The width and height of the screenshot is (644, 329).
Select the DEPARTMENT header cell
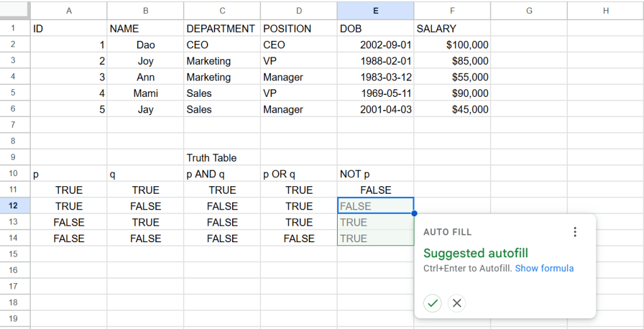(222, 28)
